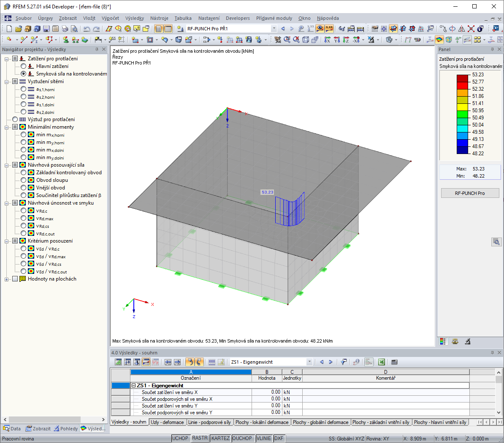
Task: Open the Zobrazit navigator tab
Action: coord(38,429)
